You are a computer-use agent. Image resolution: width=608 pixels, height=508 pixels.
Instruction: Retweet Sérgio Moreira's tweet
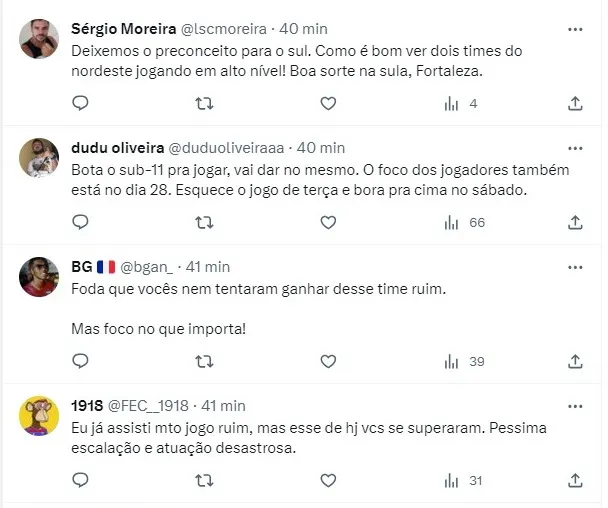click(x=204, y=103)
